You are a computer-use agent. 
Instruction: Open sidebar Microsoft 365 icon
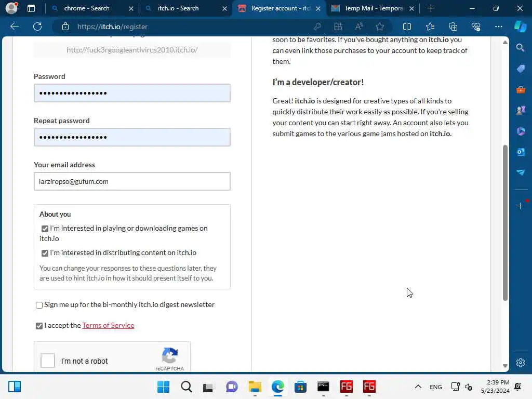[x=521, y=131]
